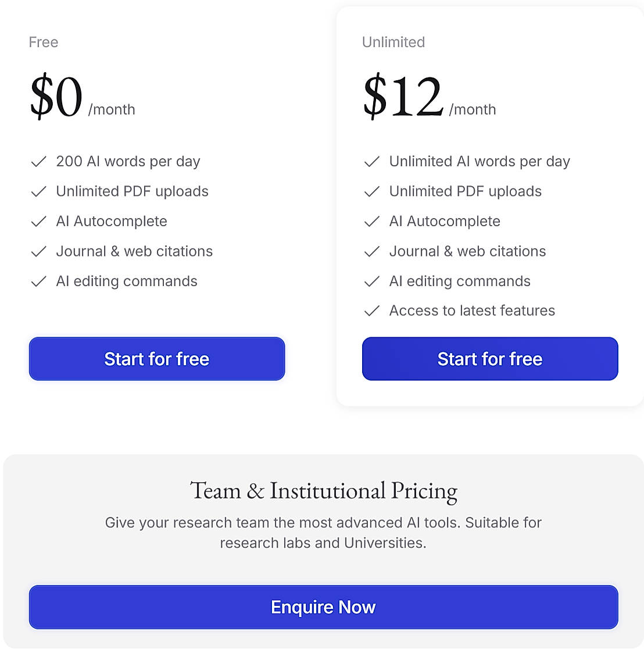Image resolution: width=644 pixels, height=649 pixels.
Task: Click the Access to latest features text
Action: tap(472, 311)
